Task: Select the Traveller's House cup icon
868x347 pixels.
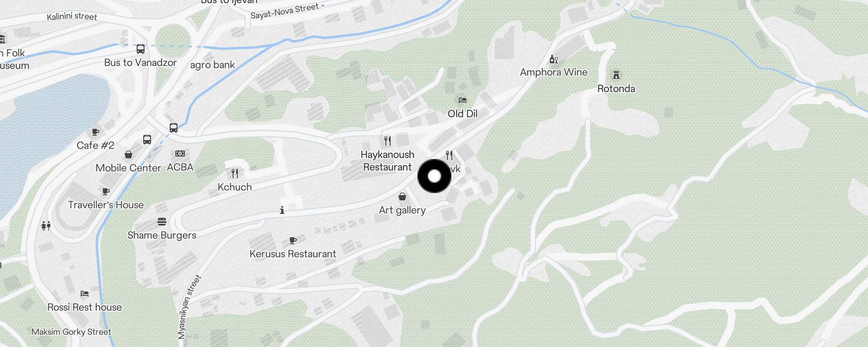Action: (x=105, y=191)
